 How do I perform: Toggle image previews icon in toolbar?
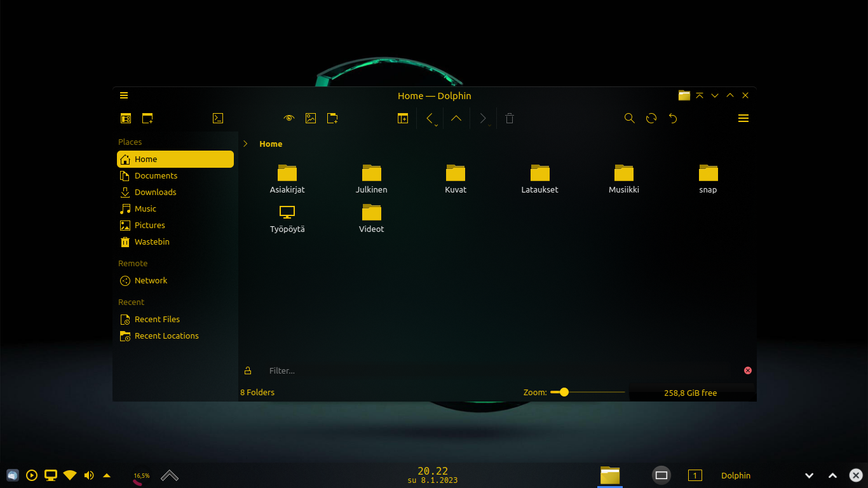click(311, 118)
